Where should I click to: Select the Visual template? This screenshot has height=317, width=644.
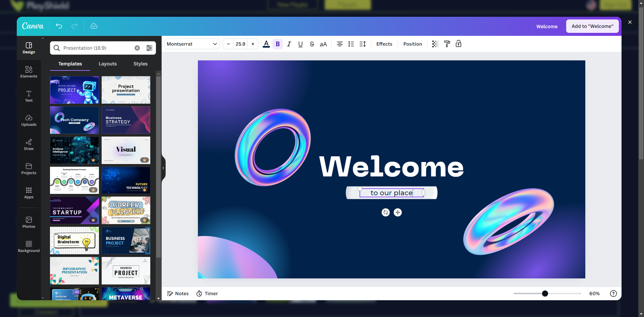(126, 150)
